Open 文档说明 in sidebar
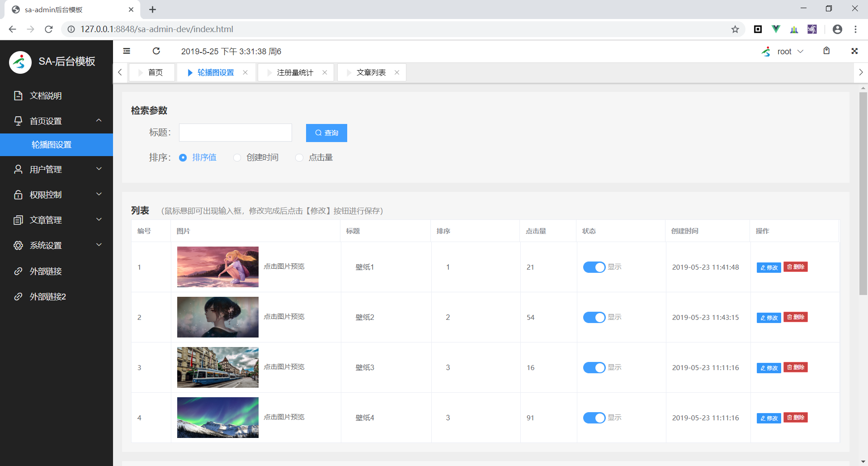Image resolution: width=868 pixels, height=466 pixels. (x=57, y=95)
